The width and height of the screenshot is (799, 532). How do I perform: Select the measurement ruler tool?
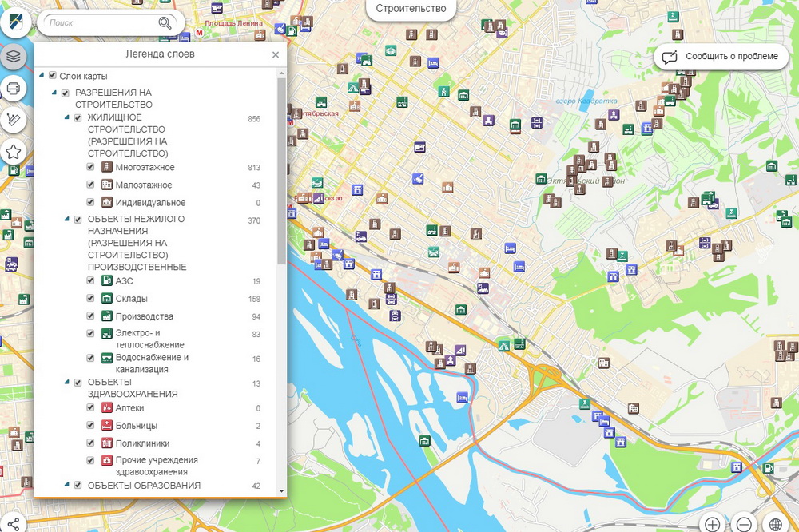click(13, 120)
